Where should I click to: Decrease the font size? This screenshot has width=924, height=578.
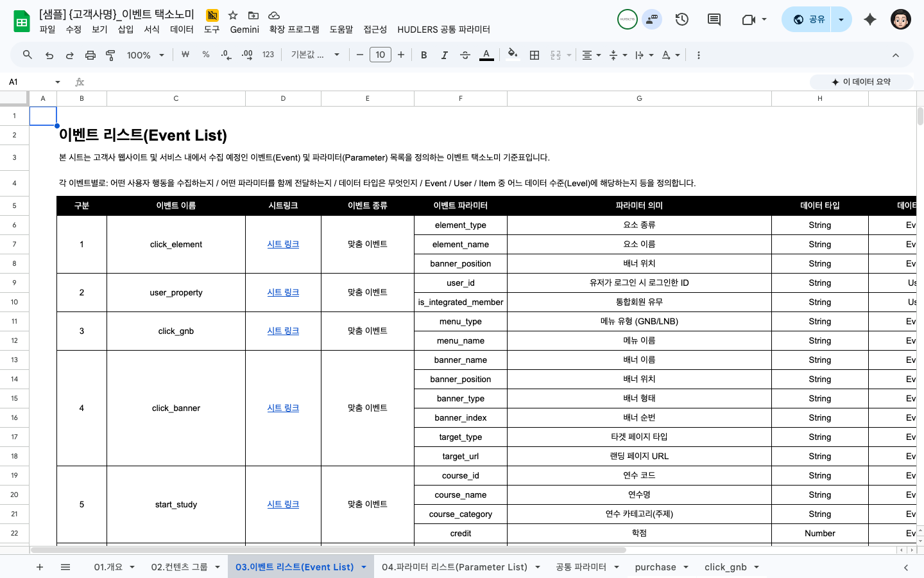coord(360,55)
